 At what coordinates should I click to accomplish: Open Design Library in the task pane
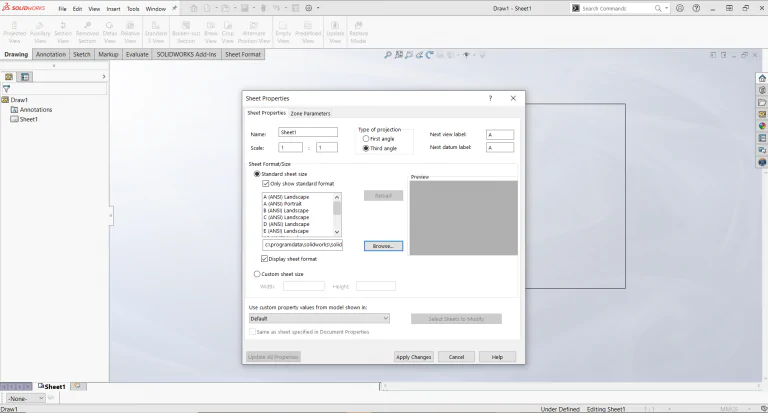tap(762, 90)
